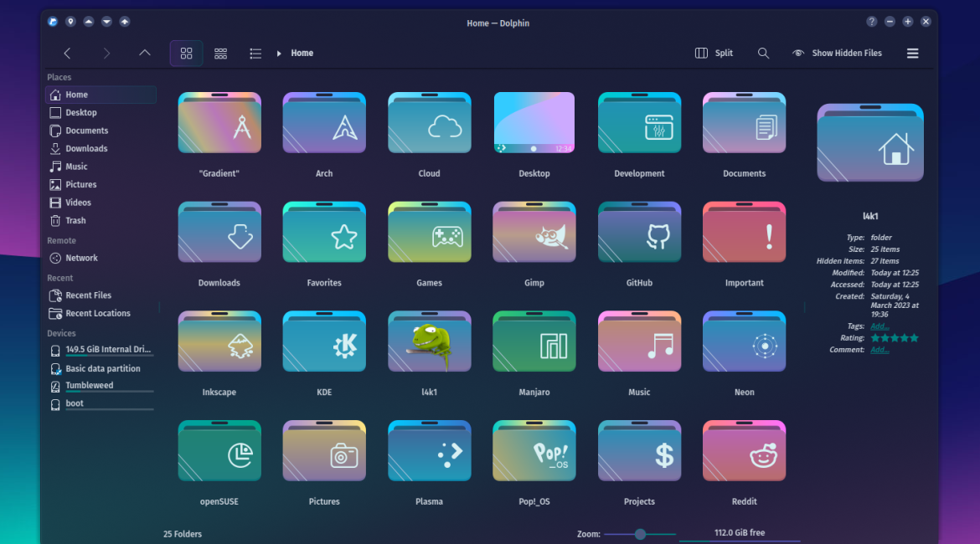Set rating to five stars
The height and width of the screenshot is (544, 980).
coord(915,338)
